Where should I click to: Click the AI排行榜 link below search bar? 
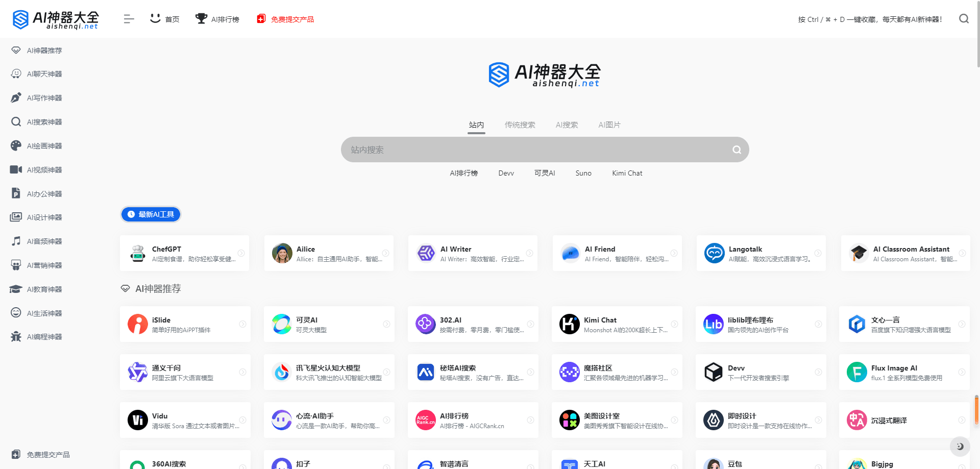coord(464,174)
